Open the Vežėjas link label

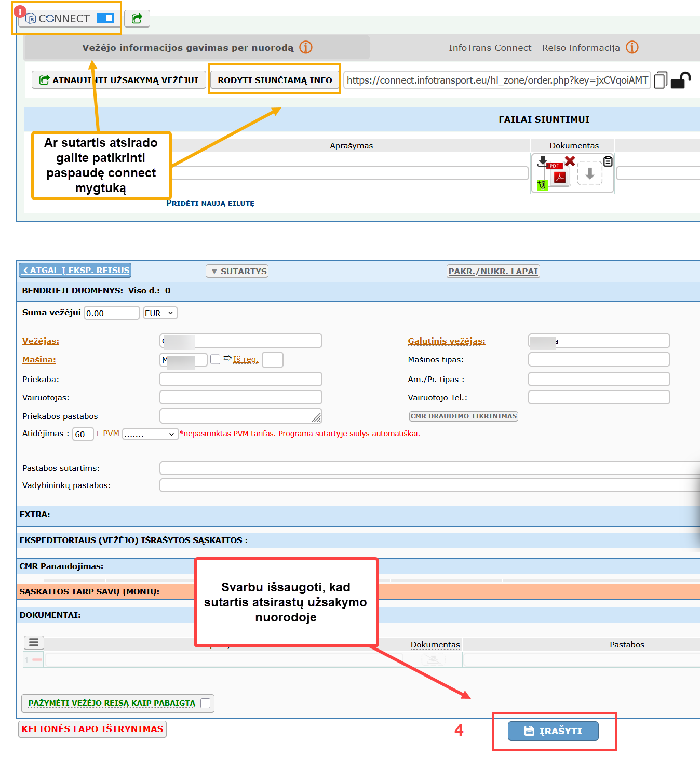[41, 341]
